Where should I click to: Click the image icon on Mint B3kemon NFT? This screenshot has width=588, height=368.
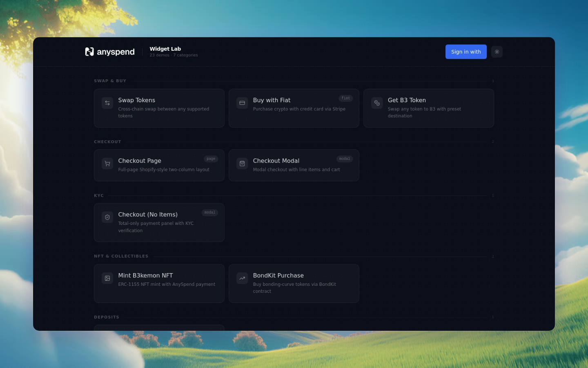click(x=107, y=278)
